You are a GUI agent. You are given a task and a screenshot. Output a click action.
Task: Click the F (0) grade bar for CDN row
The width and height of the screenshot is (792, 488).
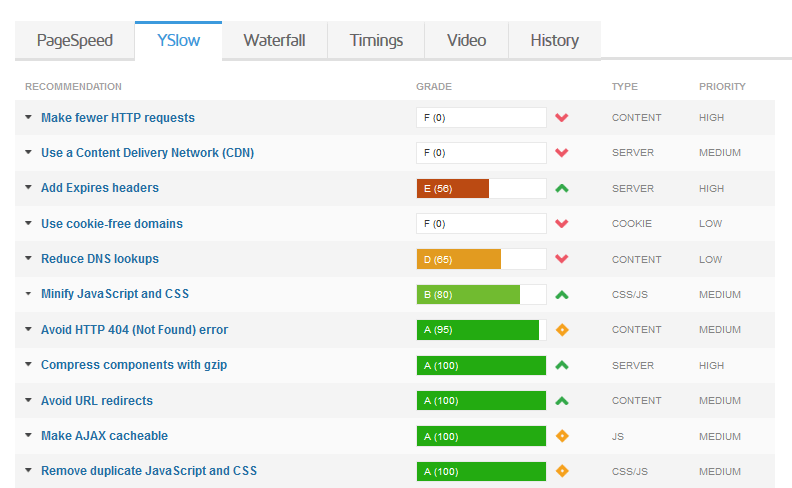pos(481,153)
